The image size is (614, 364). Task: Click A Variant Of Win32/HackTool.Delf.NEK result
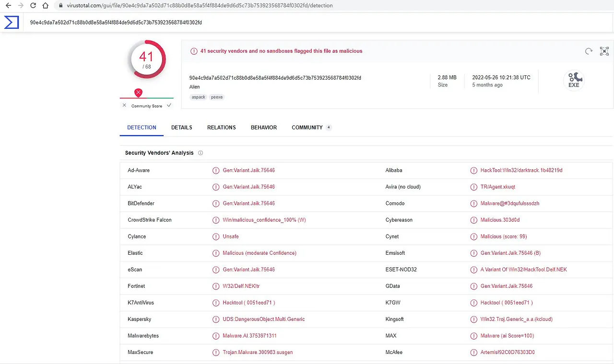pos(524,270)
